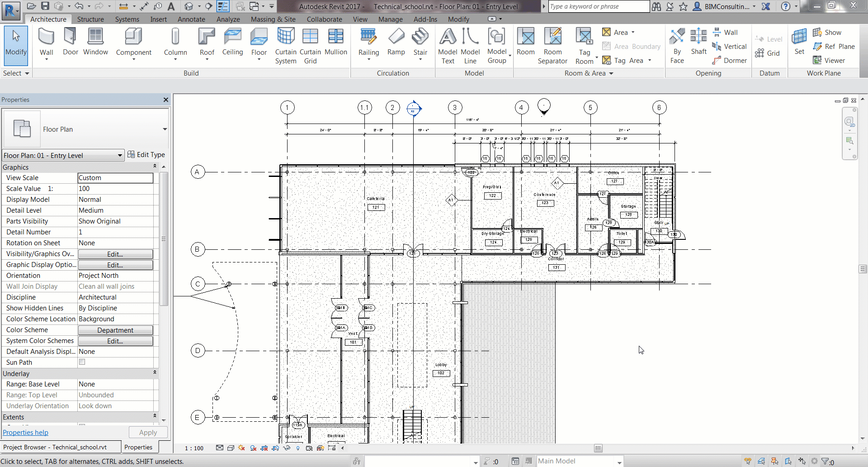Click the Shaft opening tool
This screenshot has width=868, height=467.
click(699, 42)
